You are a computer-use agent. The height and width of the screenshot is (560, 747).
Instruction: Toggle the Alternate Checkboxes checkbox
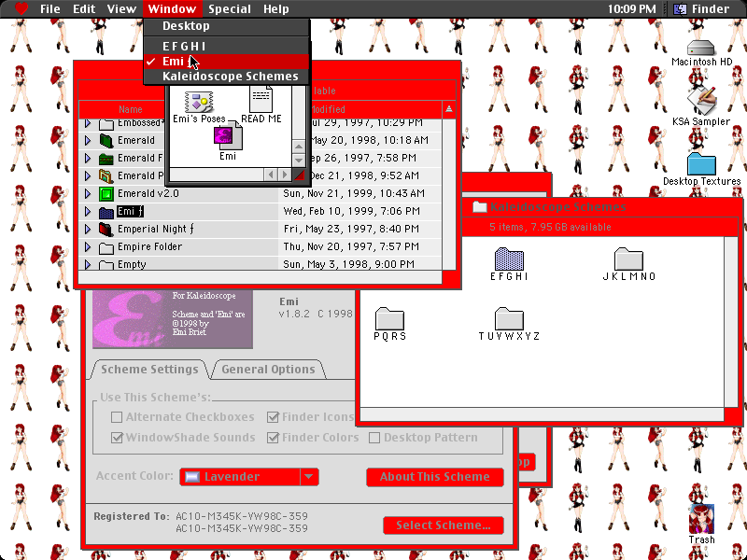[x=116, y=417]
